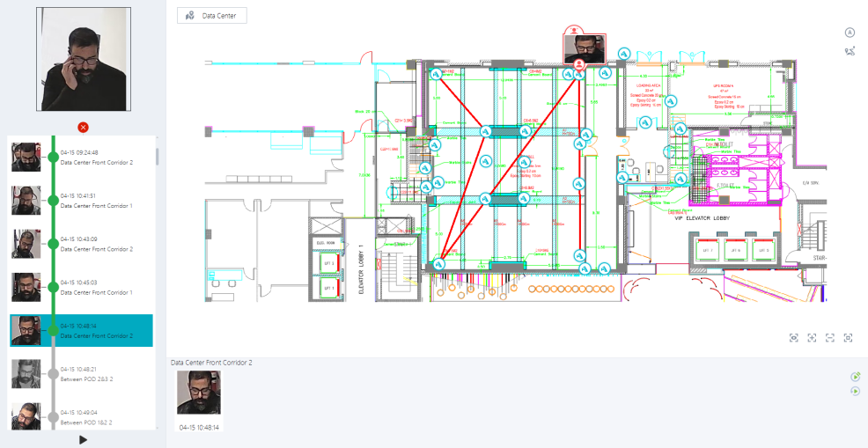The width and height of the screenshot is (868, 448).
Task: Zoom in using the plus frame icon
Action: tap(813, 337)
